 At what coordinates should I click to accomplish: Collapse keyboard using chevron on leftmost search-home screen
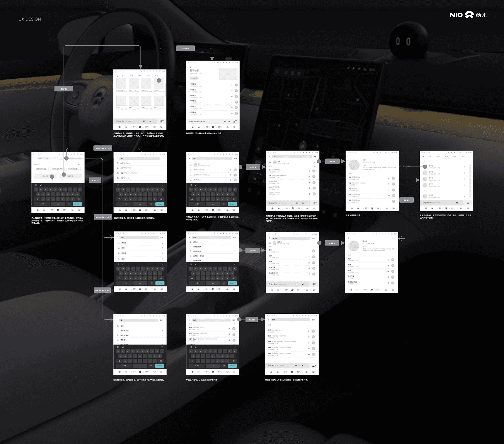(80, 185)
